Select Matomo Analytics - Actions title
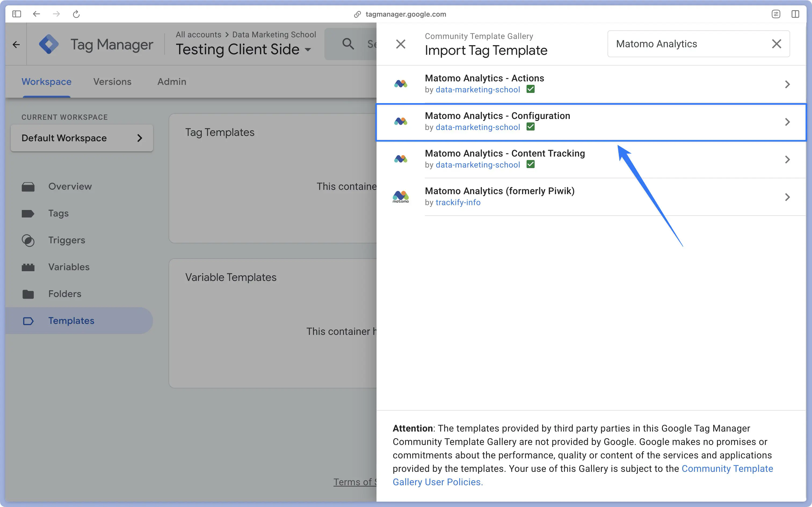 (484, 78)
